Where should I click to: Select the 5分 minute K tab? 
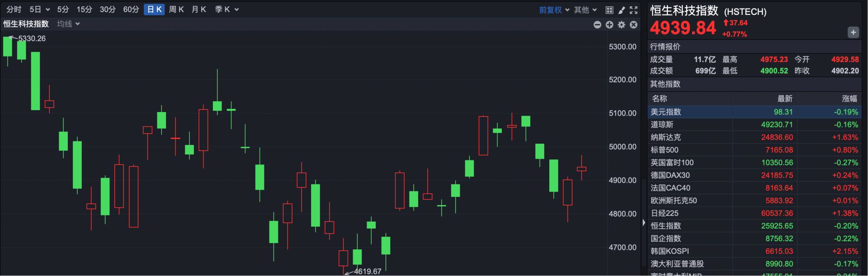pos(63,9)
